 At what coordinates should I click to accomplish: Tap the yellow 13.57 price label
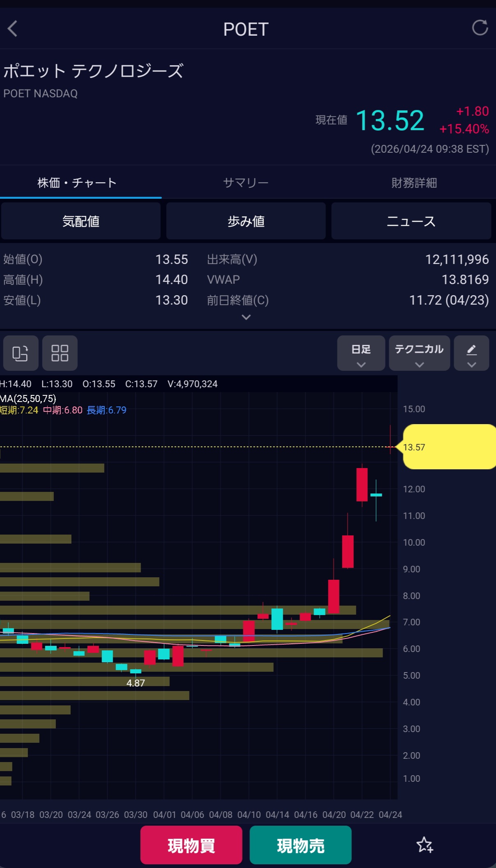coord(448,447)
